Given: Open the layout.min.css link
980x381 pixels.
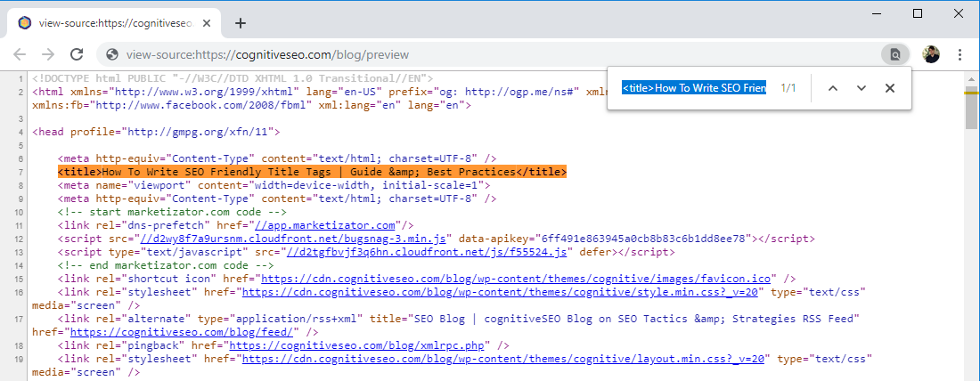Looking at the screenshot, I should (503, 359).
